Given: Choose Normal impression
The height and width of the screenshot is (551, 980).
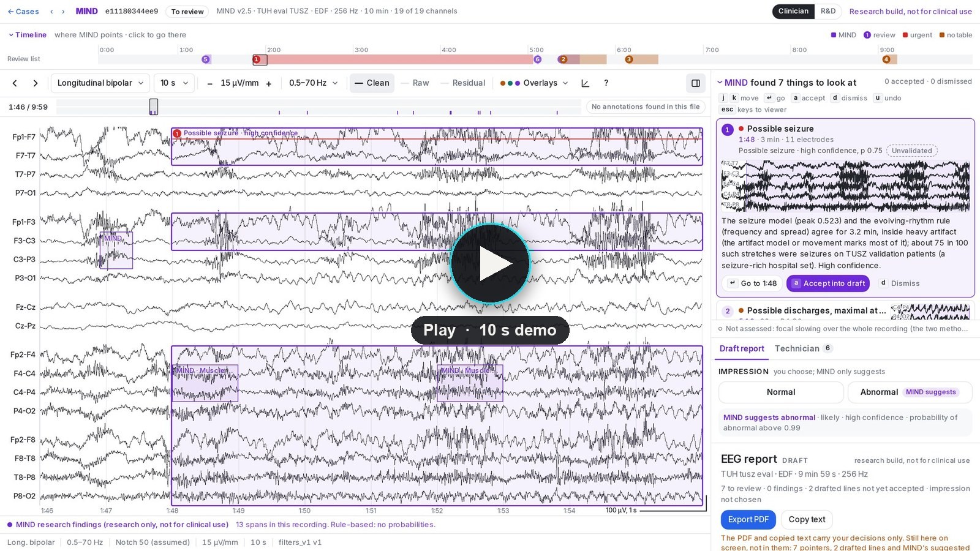Looking at the screenshot, I should point(781,392).
